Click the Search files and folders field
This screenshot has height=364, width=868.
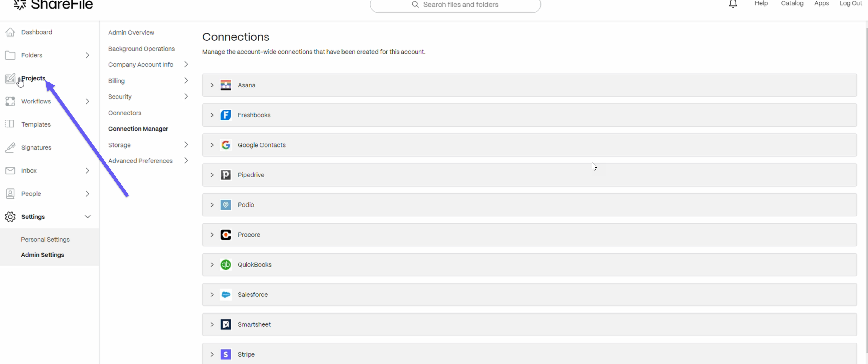click(455, 5)
